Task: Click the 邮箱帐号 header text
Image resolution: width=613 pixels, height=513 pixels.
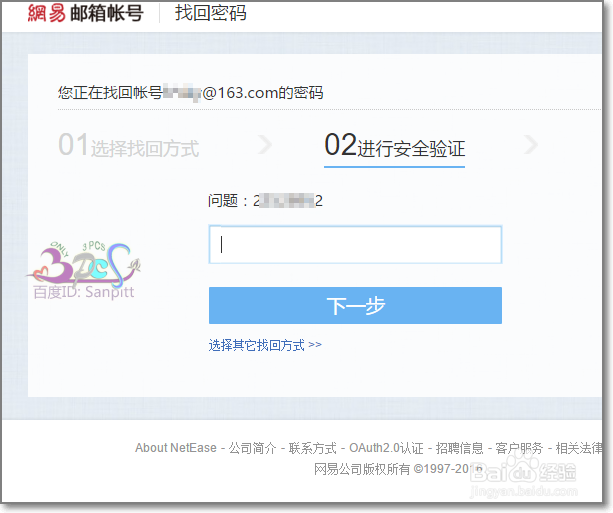Action: [107, 13]
